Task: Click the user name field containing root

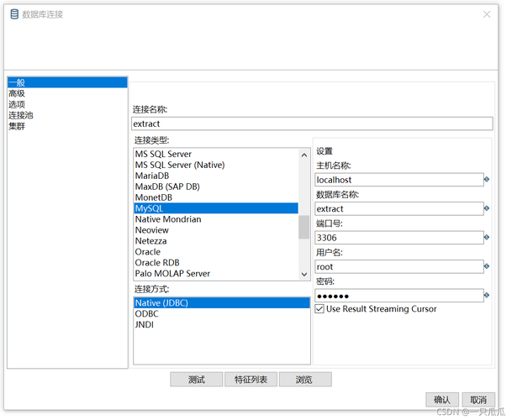Action: point(399,267)
